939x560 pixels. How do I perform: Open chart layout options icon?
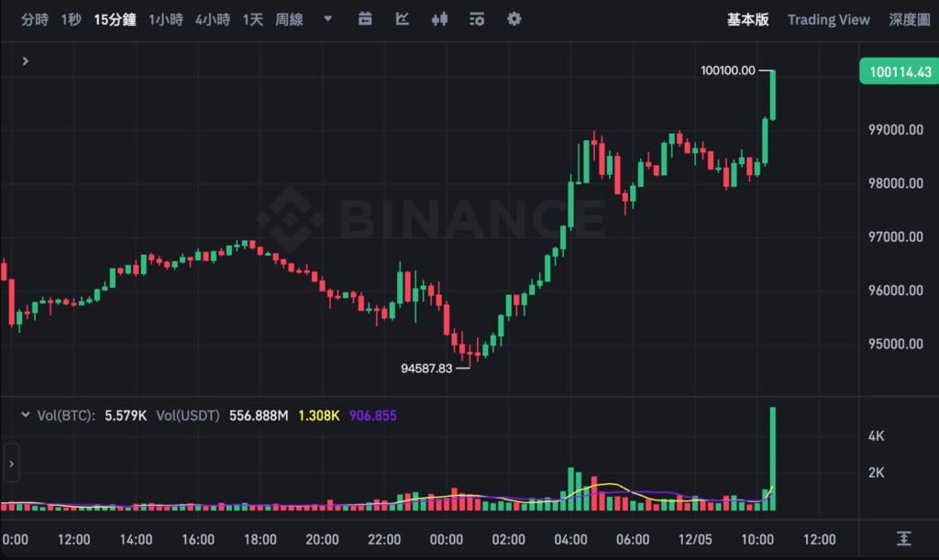pyautogui.click(x=476, y=19)
